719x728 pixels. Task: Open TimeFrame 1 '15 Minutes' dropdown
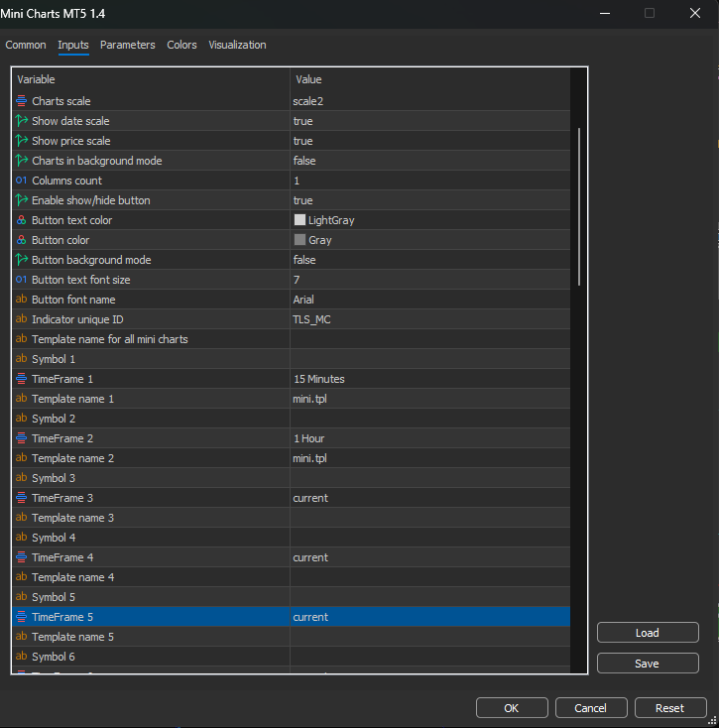(428, 379)
